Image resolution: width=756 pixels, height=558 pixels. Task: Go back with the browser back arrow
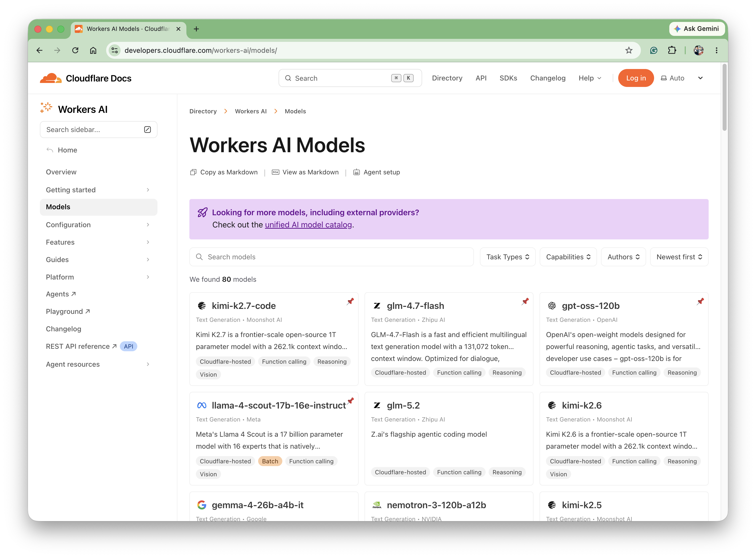coord(40,50)
